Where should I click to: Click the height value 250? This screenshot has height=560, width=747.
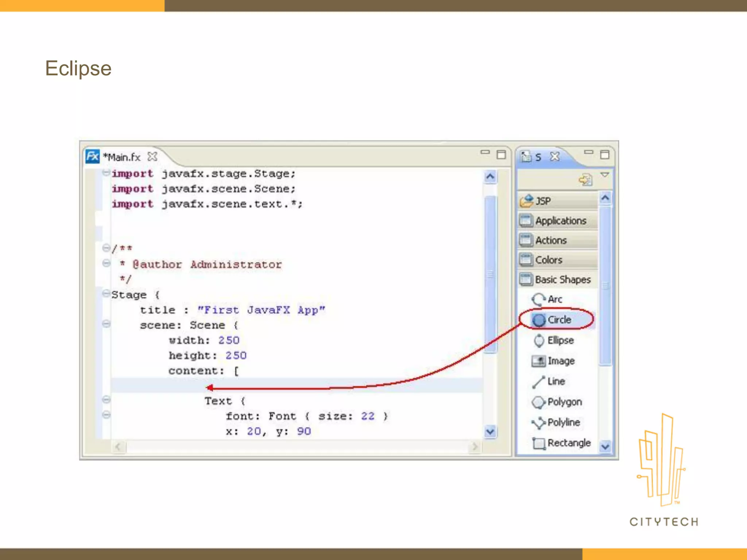(236, 355)
